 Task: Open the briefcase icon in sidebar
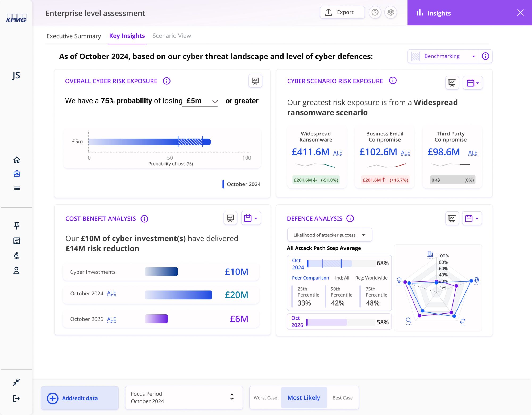tap(17, 174)
